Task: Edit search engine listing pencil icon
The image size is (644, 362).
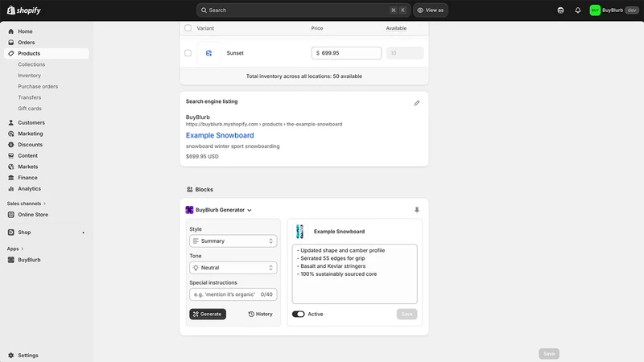Action: tap(416, 103)
